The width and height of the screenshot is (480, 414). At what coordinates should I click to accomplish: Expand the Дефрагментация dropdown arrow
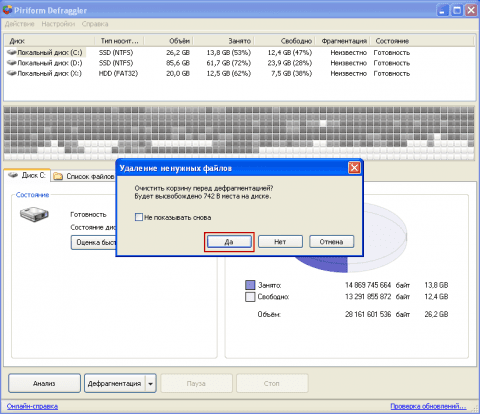151,383
